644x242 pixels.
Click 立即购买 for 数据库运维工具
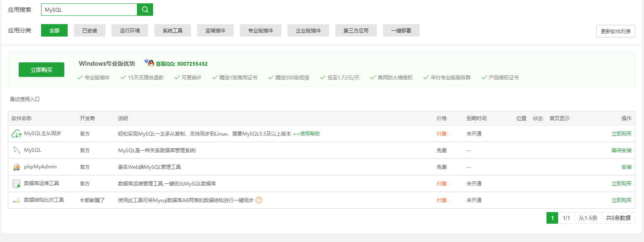coord(622,184)
